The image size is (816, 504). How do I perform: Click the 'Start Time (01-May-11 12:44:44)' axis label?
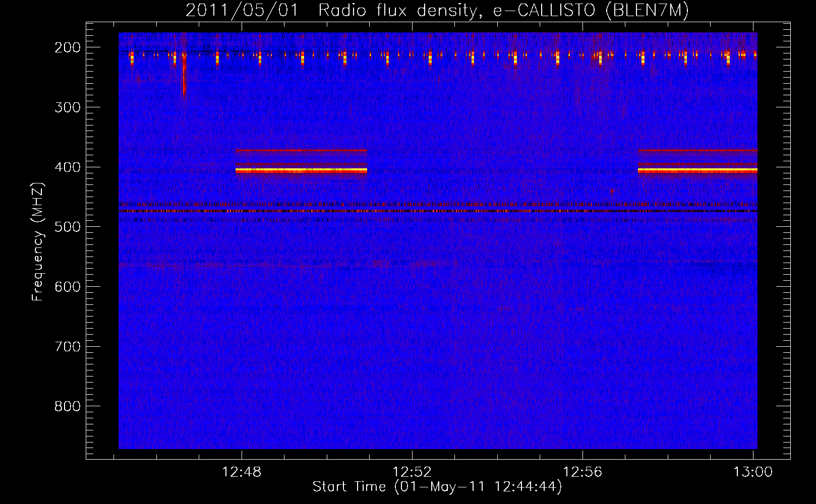pos(437,487)
